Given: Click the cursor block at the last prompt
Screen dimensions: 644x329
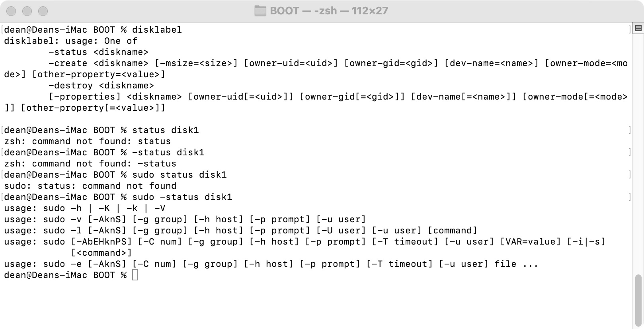Looking at the screenshot, I should coord(135,275).
